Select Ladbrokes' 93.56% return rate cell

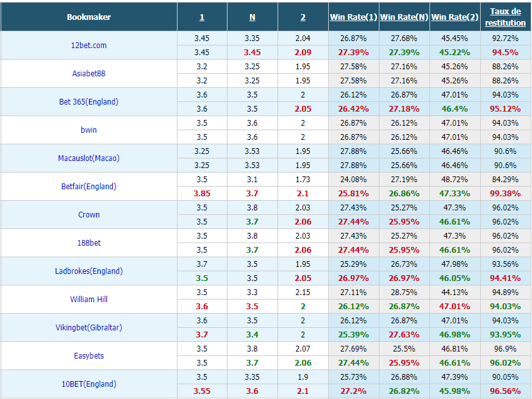506,264
